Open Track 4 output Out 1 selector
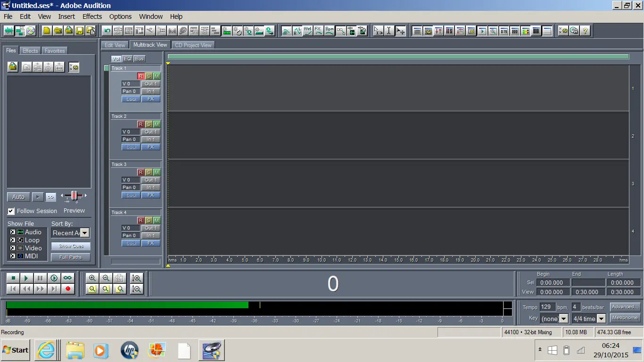The image size is (644, 362). click(x=151, y=228)
